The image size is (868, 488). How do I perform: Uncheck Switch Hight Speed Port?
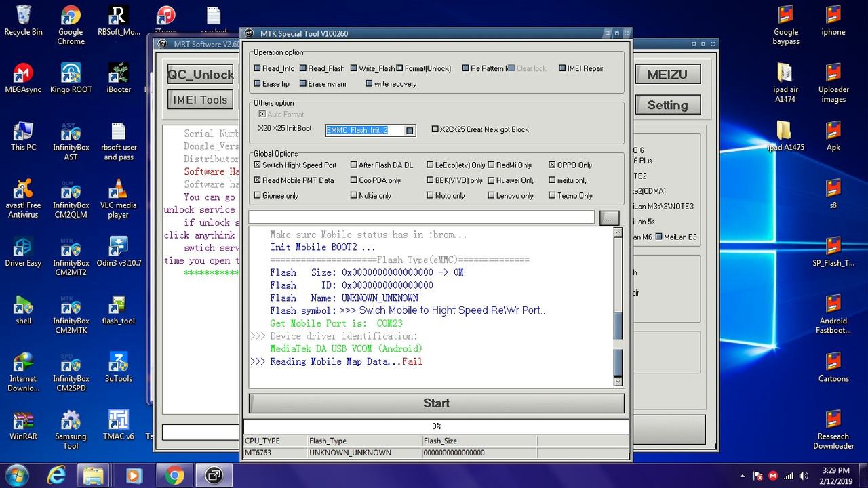tap(257, 165)
